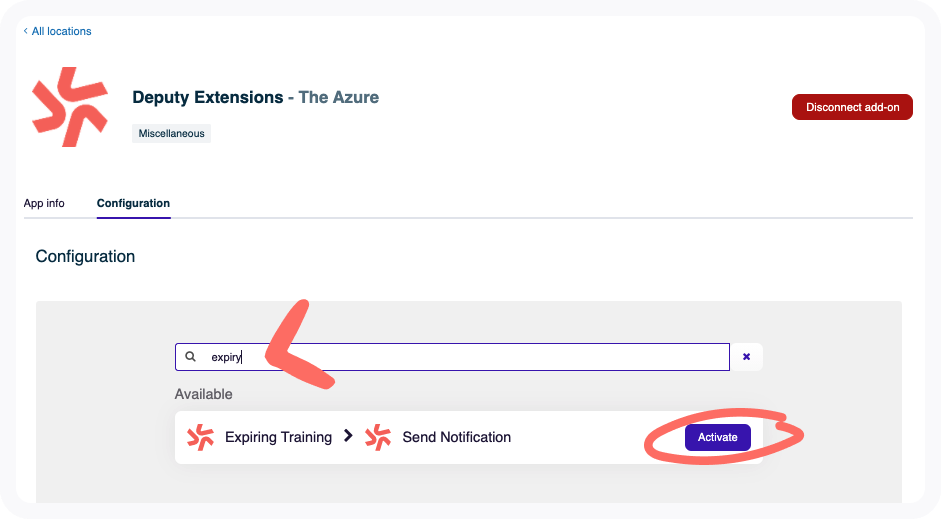Click the back chevron beside All locations
Screen dimensions: 941x519
25,31
